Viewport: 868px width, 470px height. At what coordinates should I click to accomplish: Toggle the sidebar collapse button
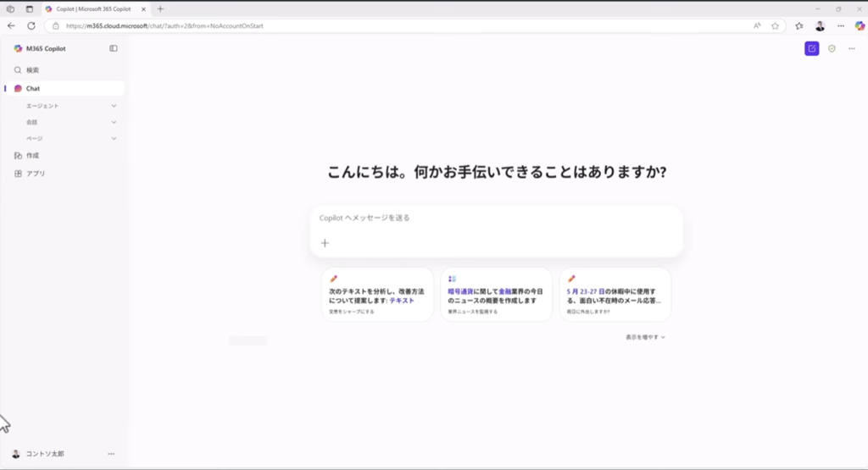pyautogui.click(x=114, y=48)
